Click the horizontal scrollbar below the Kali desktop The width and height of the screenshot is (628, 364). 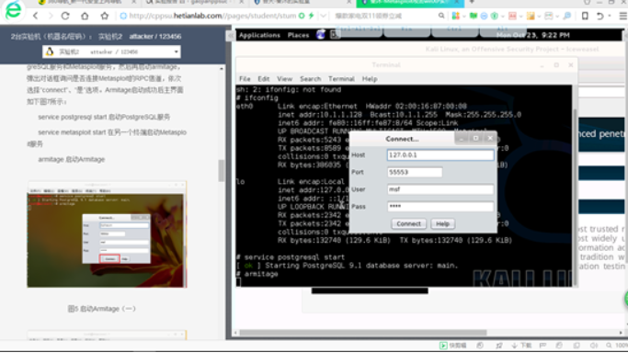coord(363,333)
